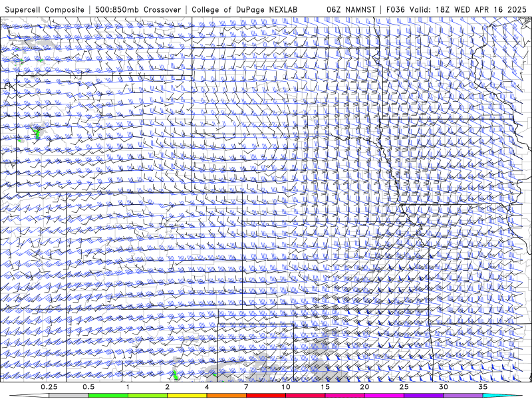Select the yellow-green color bar segment
This screenshot has height=399, width=532.
tap(148, 396)
